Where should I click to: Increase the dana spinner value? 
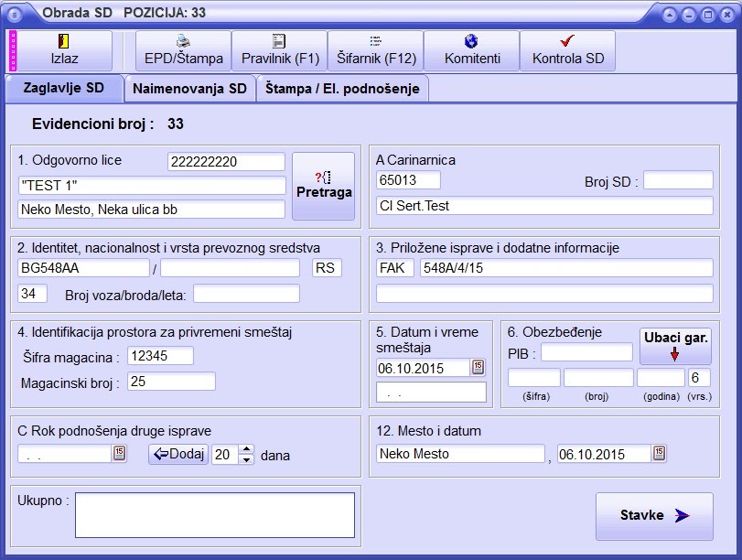coord(246,448)
